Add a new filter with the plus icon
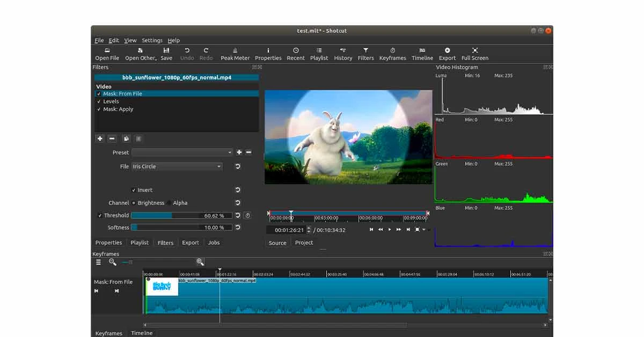644x337 pixels. pyautogui.click(x=100, y=138)
